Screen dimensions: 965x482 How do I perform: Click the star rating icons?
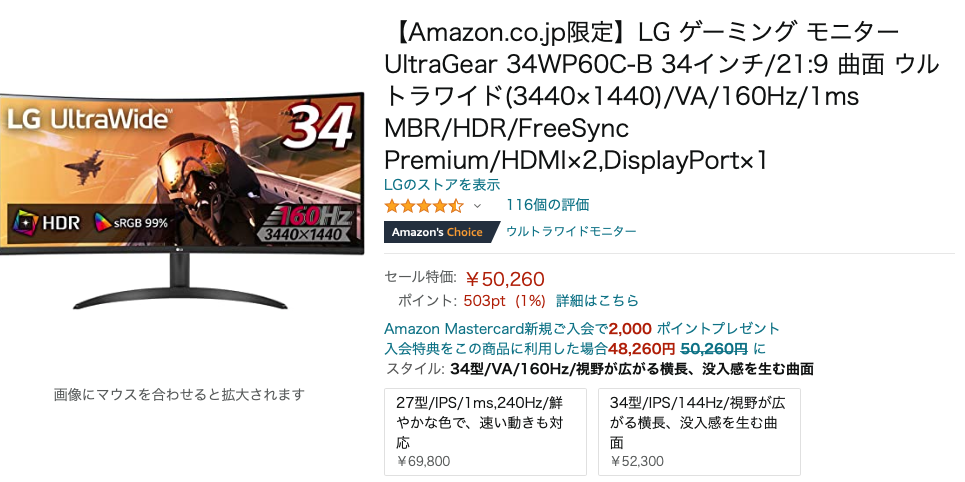point(423,205)
